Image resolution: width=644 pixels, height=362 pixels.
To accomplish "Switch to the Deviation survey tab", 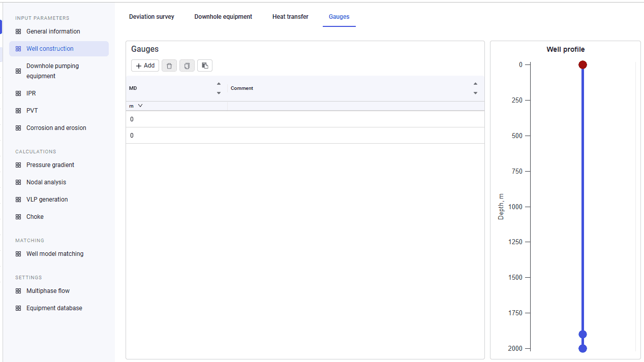I will [151, 17].
